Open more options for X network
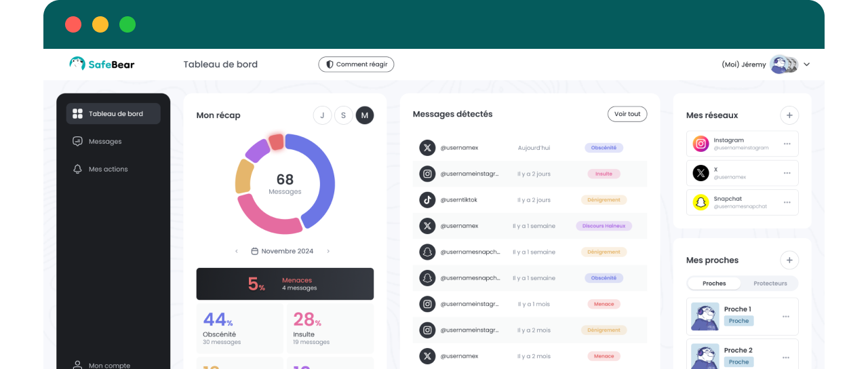This screenshot has width=868, height=369. point(787,173)
